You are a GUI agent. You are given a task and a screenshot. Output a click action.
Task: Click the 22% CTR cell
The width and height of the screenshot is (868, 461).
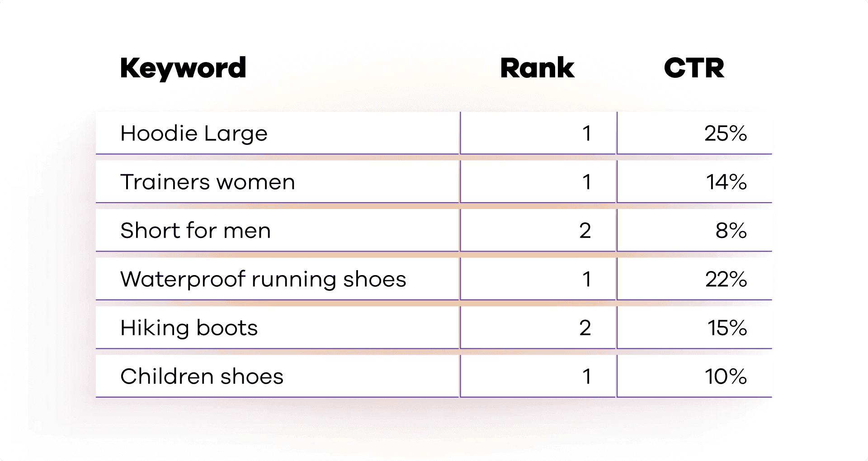(x=694, y=279)
